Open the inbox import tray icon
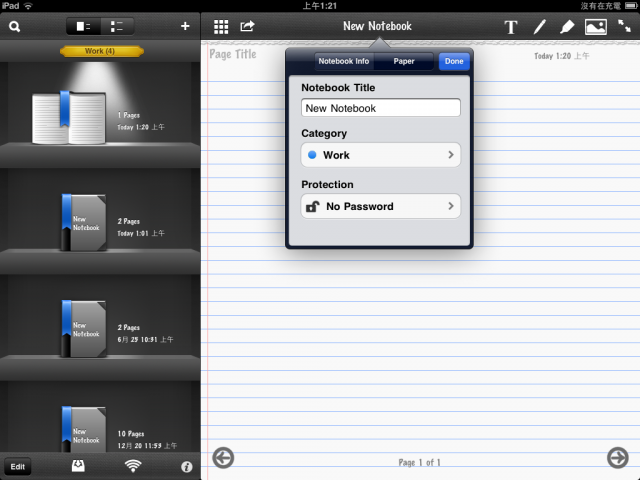The height and width of the screenshot is (480, 640). (x=78, y=466)
